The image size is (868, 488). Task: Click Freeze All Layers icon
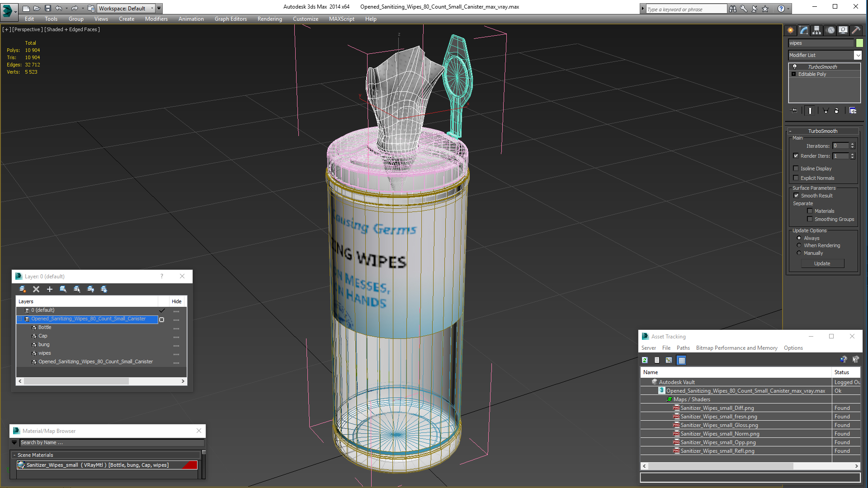[x=104, y=289]
